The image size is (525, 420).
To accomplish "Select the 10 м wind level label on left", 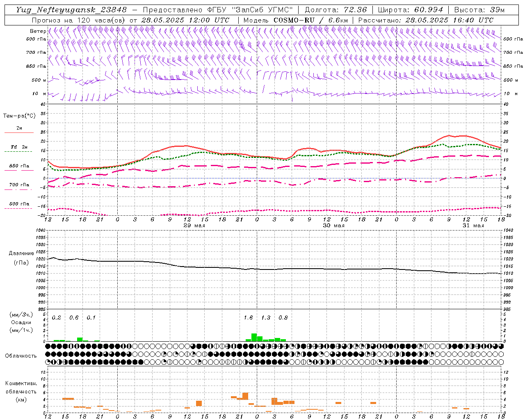I will (x=39, y=94).
